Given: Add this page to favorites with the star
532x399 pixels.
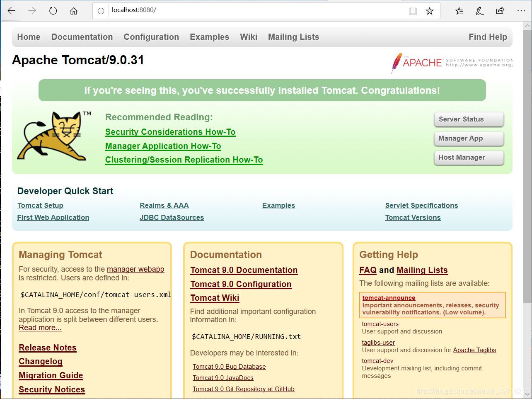Looking at the screenshot, I should 430,11.
